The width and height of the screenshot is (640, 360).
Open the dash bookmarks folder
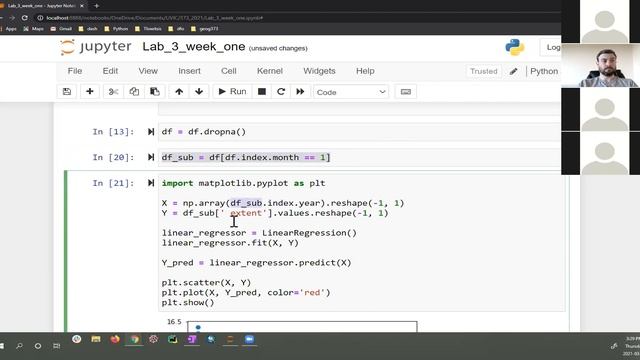tap(88, 29)
